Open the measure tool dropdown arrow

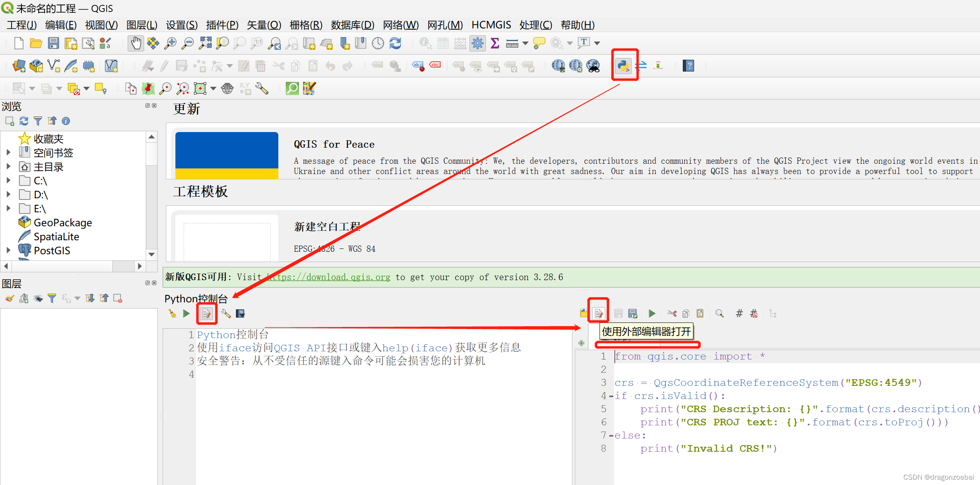525,43
